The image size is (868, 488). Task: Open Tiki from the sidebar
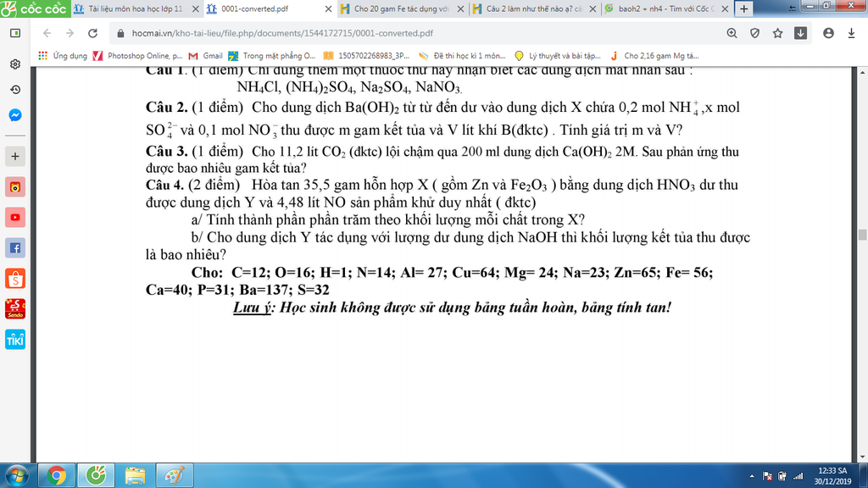[x=15, y=339]
